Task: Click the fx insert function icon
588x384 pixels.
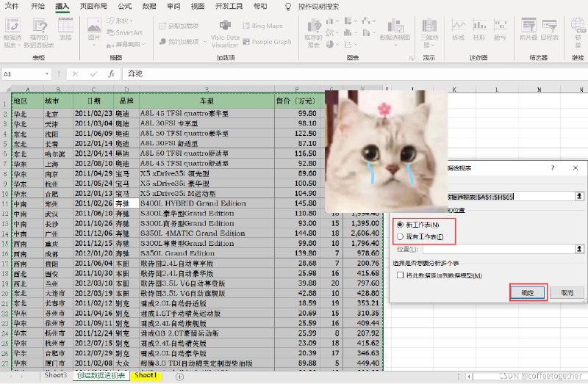Action: click(112, 74)
